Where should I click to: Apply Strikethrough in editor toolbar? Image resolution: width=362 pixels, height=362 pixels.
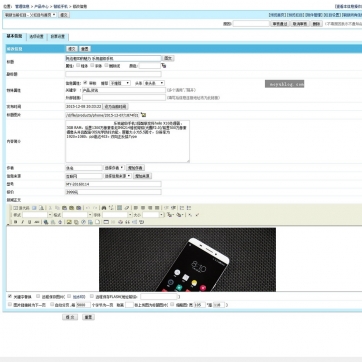[36, 222]
